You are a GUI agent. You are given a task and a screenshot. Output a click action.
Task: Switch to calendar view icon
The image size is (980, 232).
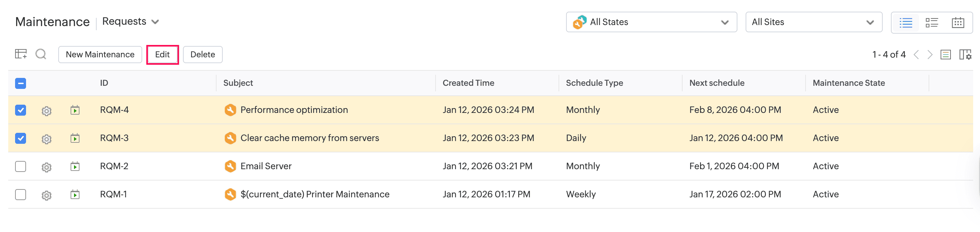click(957, 22)
